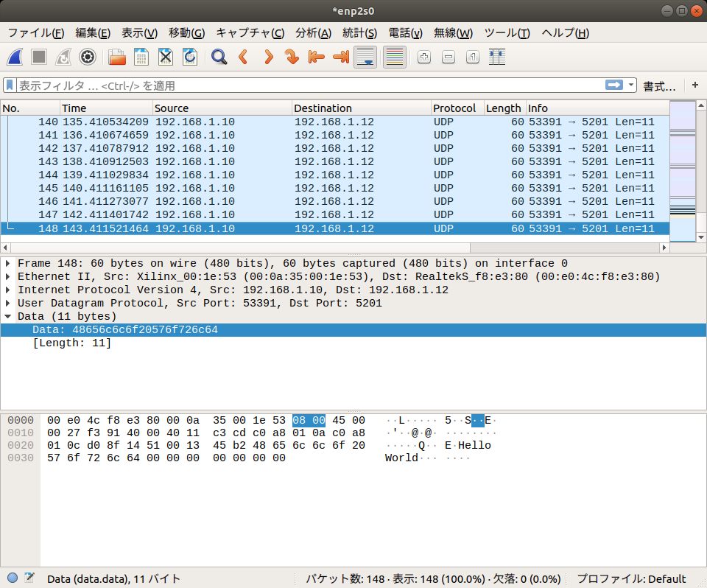
Task: Sort by Length column header
Action: (504, 108)
